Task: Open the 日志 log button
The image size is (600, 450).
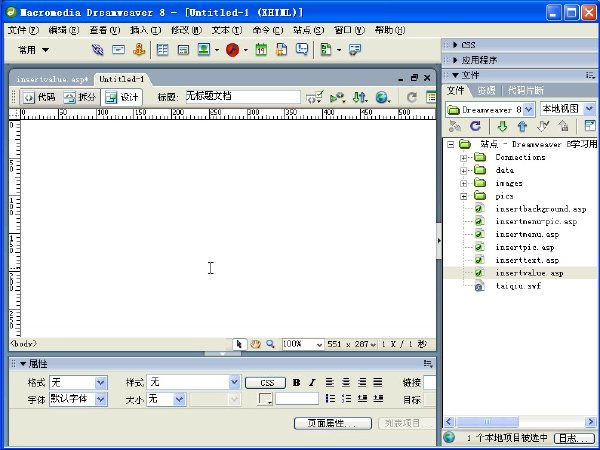Action: point(574,438)
